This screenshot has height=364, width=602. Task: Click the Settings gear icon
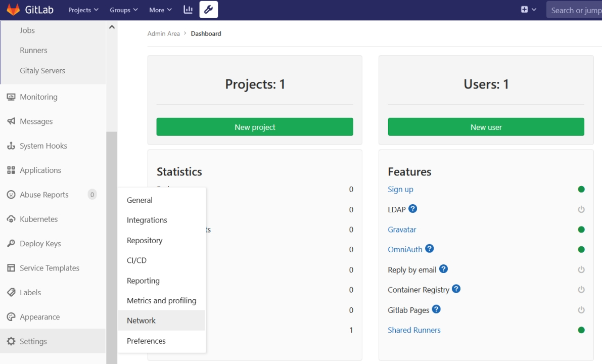(11, 341)
